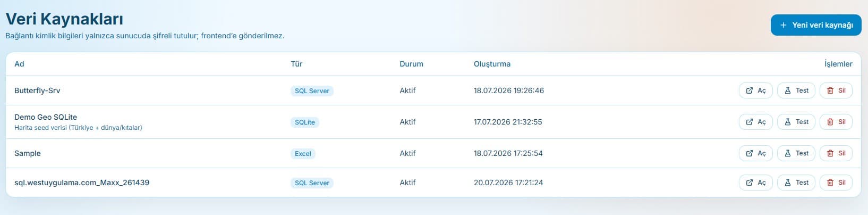This screenshot has width=868, height=215.
Task: Delete the Sample data source with Sil
Action: point(836,153)
